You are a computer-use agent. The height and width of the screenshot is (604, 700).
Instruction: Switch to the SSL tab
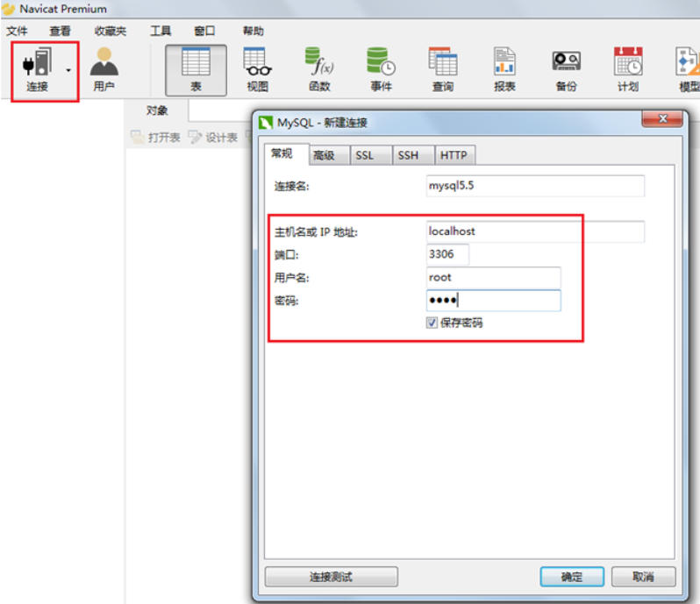pyautogui.click(x=370, y=155)
